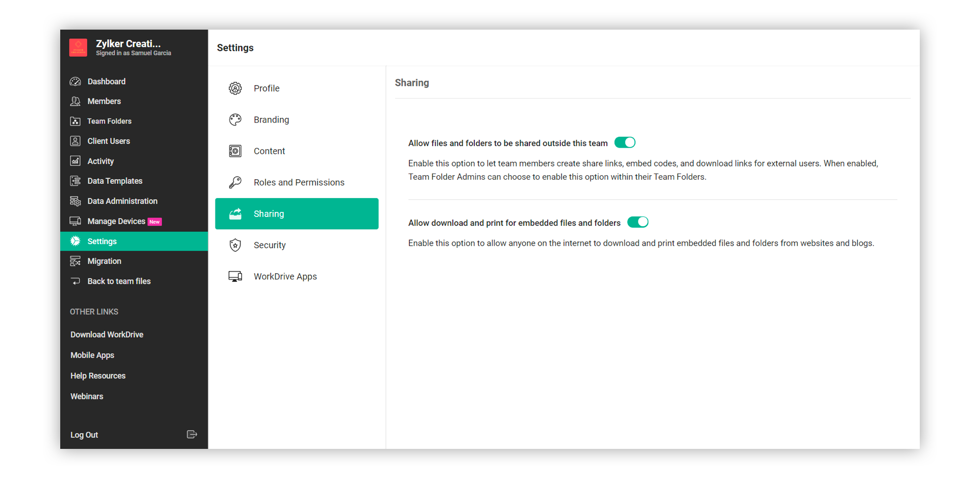Return via Back to team files
980x478 pixels.
point(119,281)
